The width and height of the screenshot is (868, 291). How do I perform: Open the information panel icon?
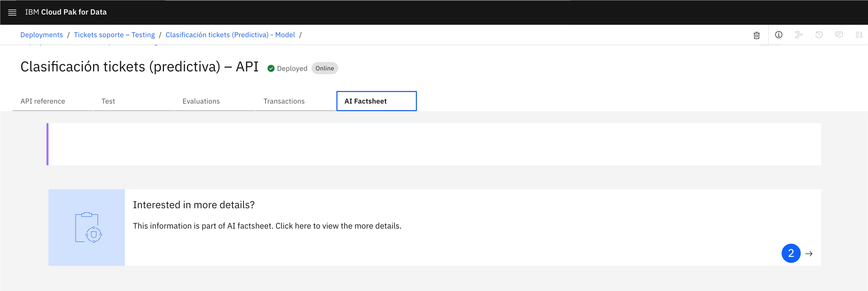click(x=778, y=35)
